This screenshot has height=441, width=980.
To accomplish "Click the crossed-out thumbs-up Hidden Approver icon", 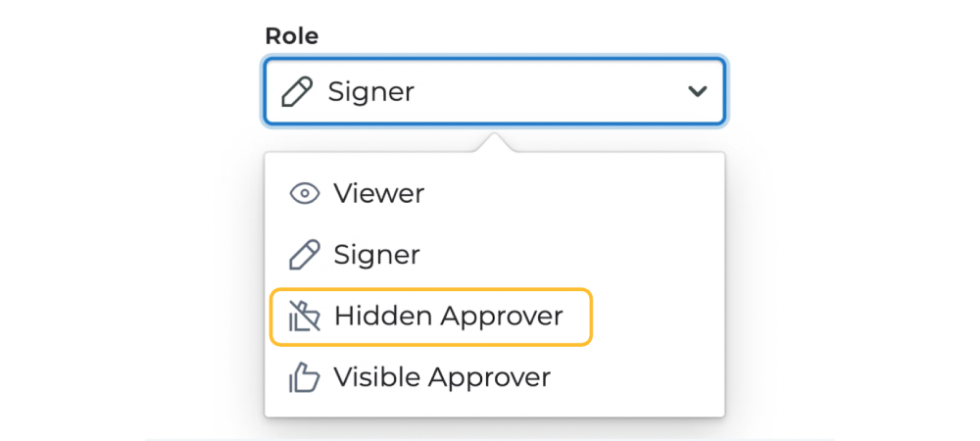I will pos(304,317).
